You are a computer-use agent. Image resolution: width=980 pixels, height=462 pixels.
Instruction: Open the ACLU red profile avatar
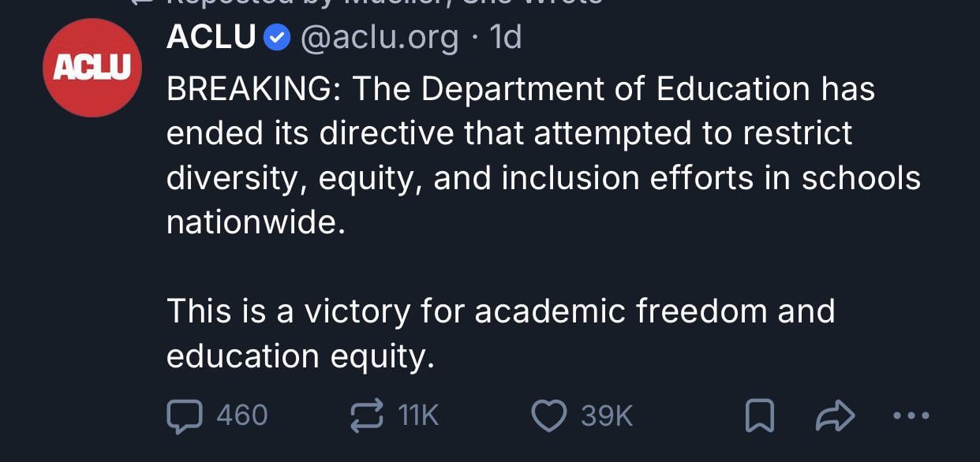[x=92, y=68]
